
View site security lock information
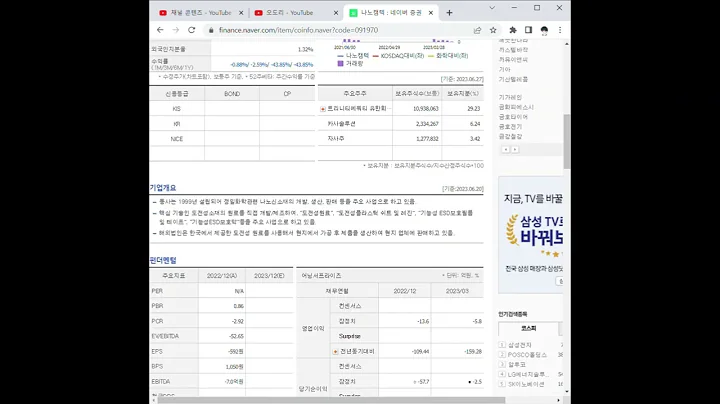[x=211, y=30]
